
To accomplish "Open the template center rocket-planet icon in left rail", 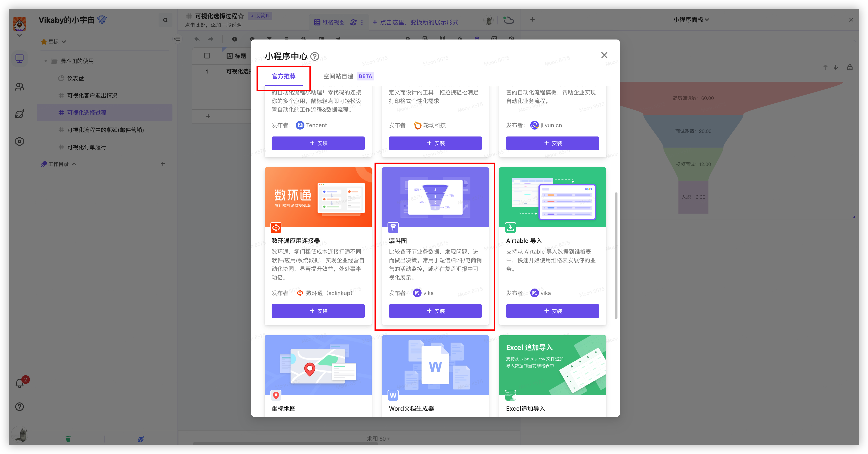I will (20, 114).
